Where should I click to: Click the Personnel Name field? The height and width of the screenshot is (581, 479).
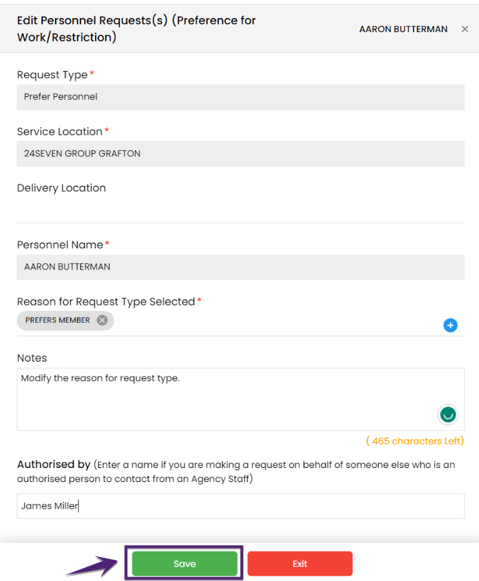click(240, 267)
